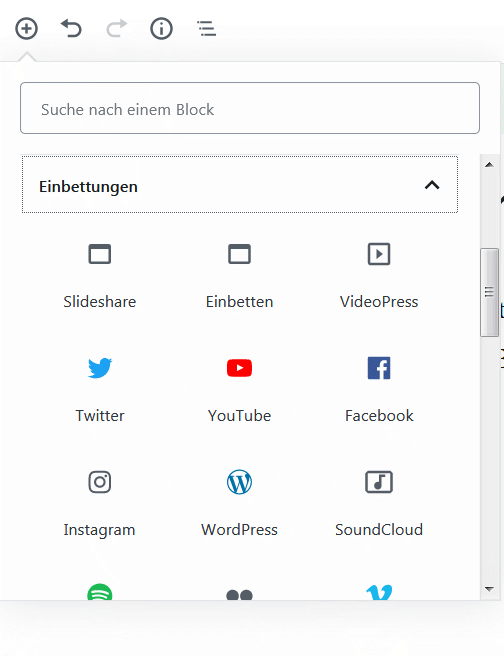
Task: Focus the 'Suche nach einem Block' search field
Action: [x=250, y=108]
